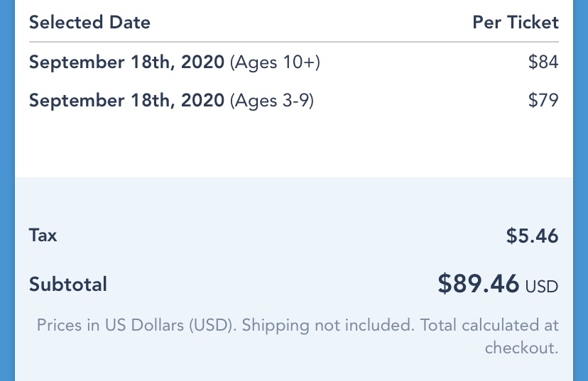Click the Per Ticket column header
Viewport: 588px width, 381px height.
(x=516, y=22)
